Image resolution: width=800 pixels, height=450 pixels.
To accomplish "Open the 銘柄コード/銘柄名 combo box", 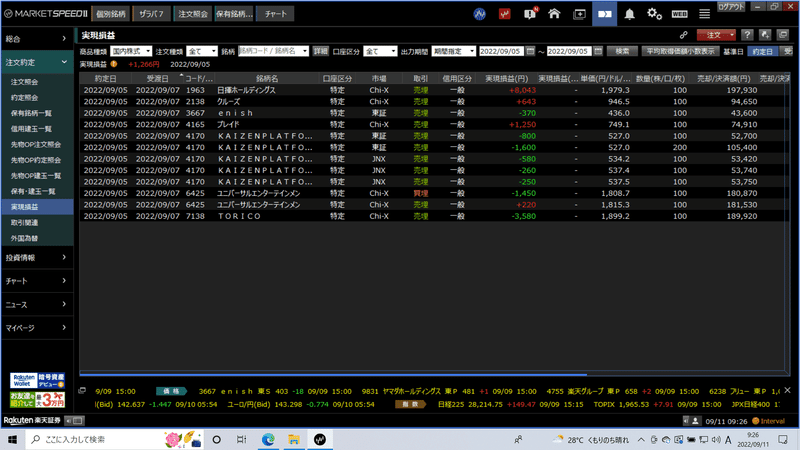I will coord(273,51).
